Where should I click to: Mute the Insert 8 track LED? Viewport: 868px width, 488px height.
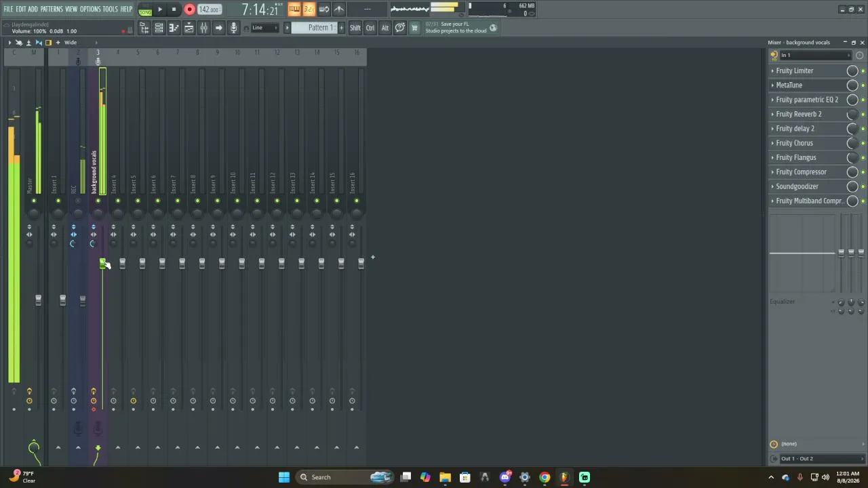[x=197, y=201]
